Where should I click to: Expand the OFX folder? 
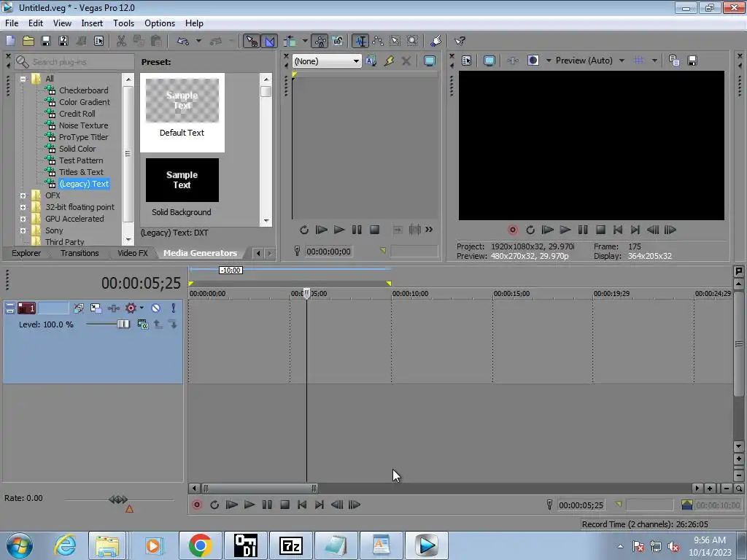click(x=23, y=195)
